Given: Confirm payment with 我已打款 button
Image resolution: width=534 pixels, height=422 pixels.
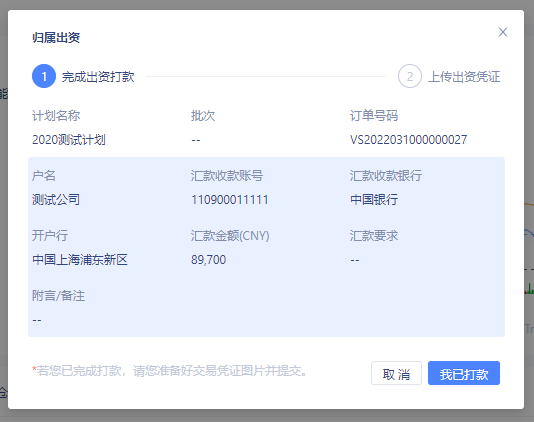Looking at the screenshot, I should (x=464, y=373).
